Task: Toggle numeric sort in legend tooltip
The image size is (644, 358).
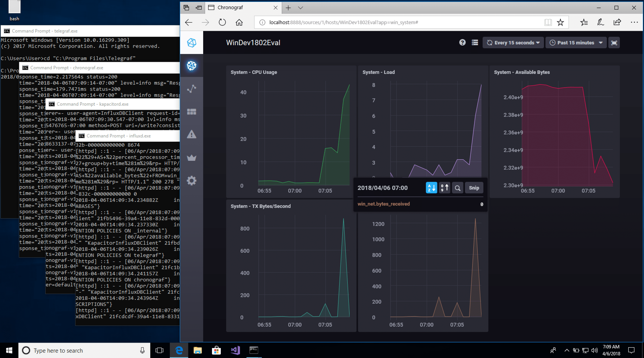Action: point(444,188)
